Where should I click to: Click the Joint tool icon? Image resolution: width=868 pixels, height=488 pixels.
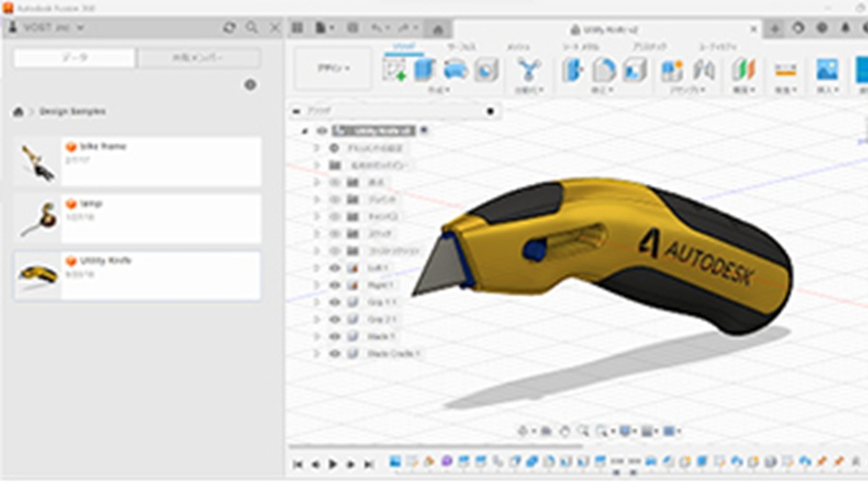(x=703, y=70)
